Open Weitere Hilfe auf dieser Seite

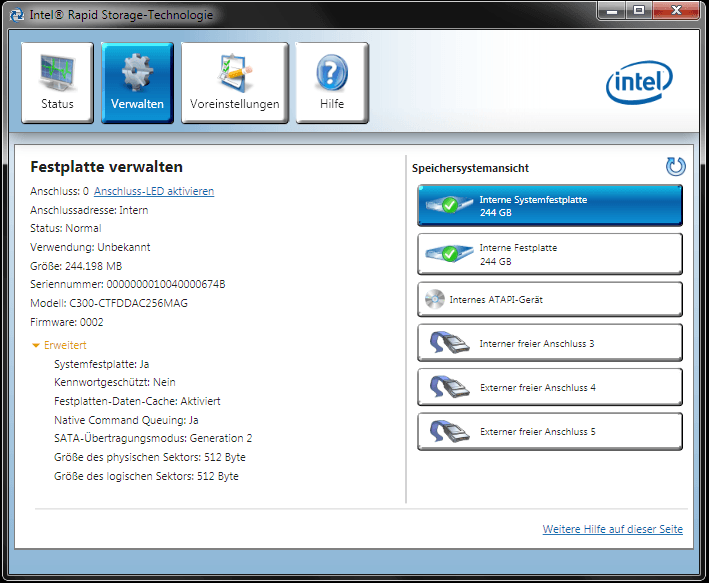(x=613, y=529)
